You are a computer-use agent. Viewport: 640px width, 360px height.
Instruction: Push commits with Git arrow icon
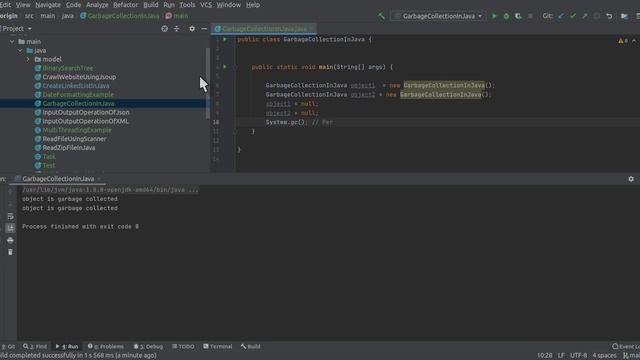click(585, 16)
